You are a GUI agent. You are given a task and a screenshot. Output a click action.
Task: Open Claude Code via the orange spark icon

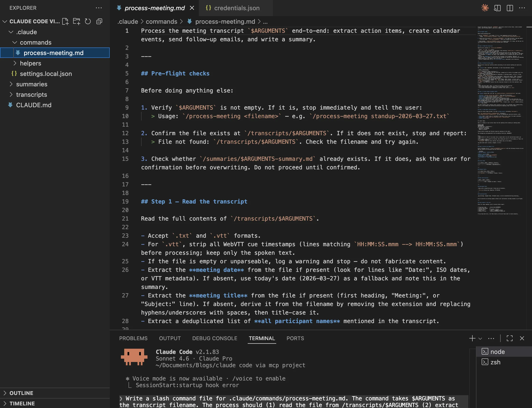point(485,8)
